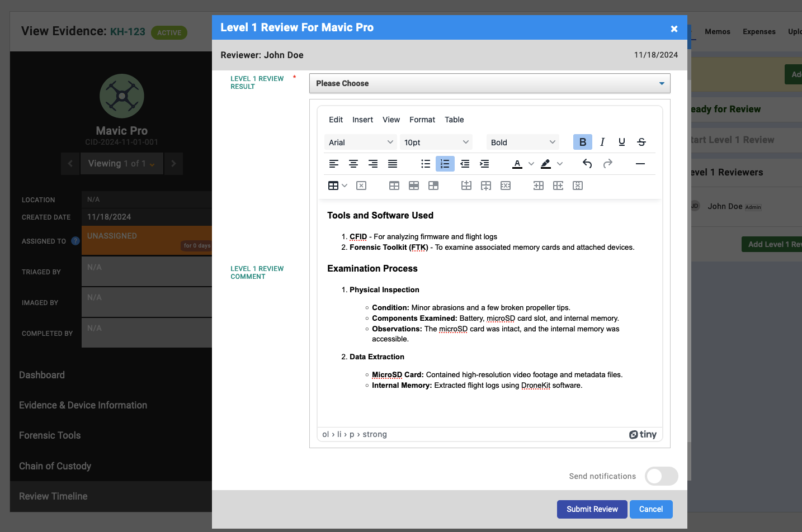This screenshot has width=802, height=532.
Task: Align text left
Action: pyautogui.click(x=334, y=164)
